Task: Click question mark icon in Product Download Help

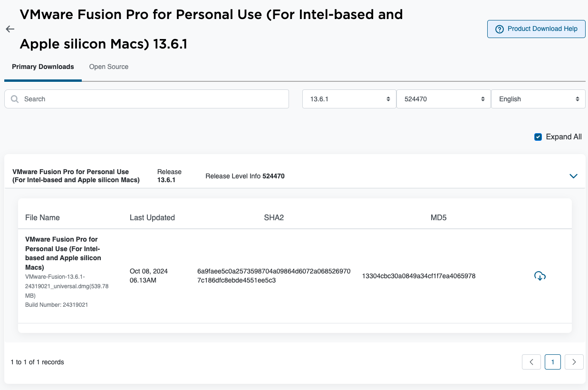Action: pos(499,29)
